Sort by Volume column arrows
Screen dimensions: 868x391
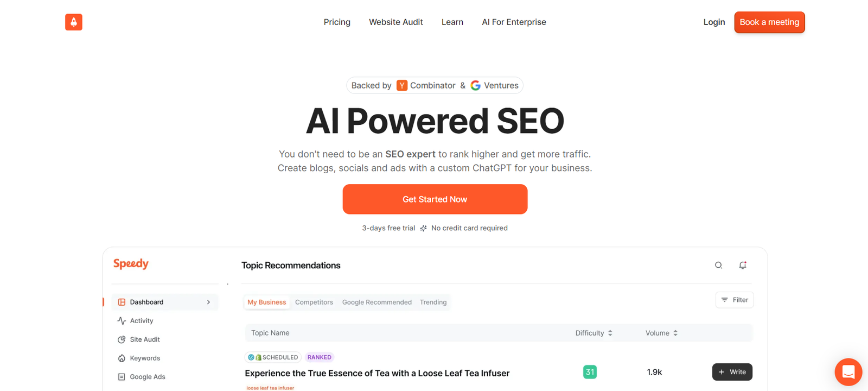[x=675, y=333]
